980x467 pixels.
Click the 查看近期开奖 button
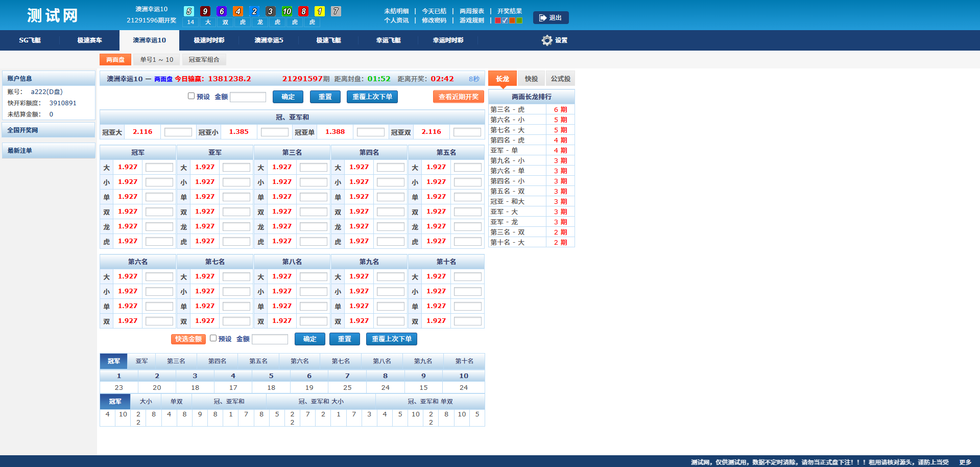point(458,97)
